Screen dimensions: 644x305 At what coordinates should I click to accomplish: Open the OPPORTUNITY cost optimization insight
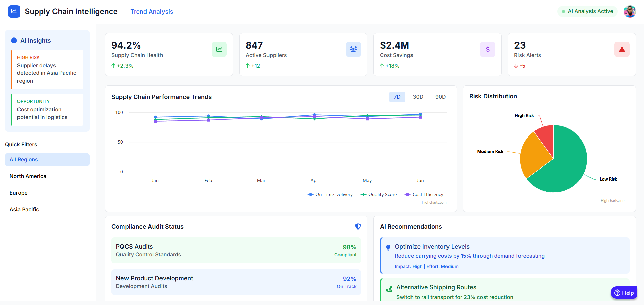coord(47,110)
